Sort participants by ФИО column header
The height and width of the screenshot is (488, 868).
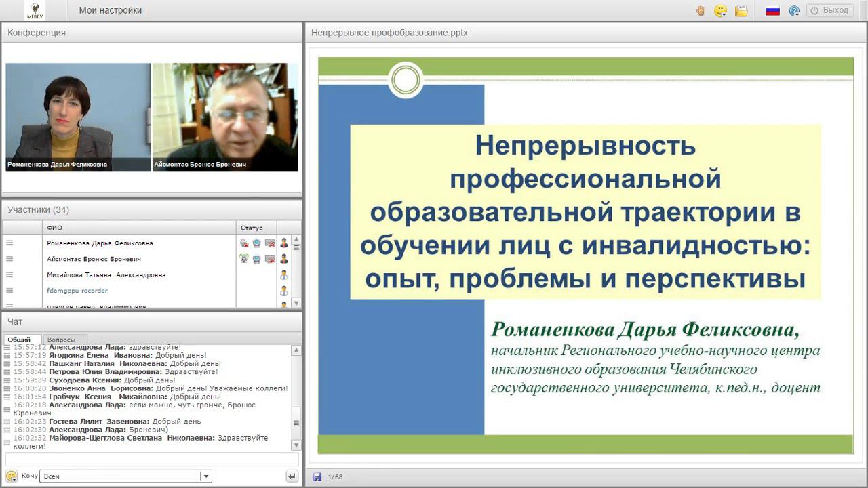click(x=139, y=228)
